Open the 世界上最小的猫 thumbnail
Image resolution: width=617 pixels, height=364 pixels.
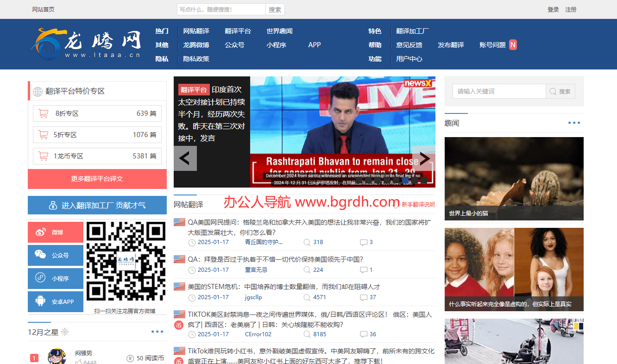pos(514,178)
